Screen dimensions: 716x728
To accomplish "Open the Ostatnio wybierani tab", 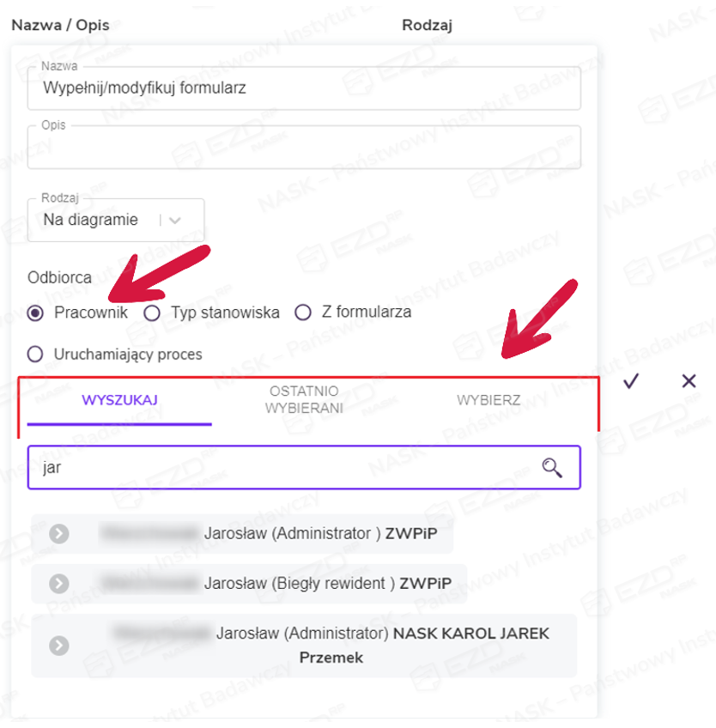I will pos(304,400).
